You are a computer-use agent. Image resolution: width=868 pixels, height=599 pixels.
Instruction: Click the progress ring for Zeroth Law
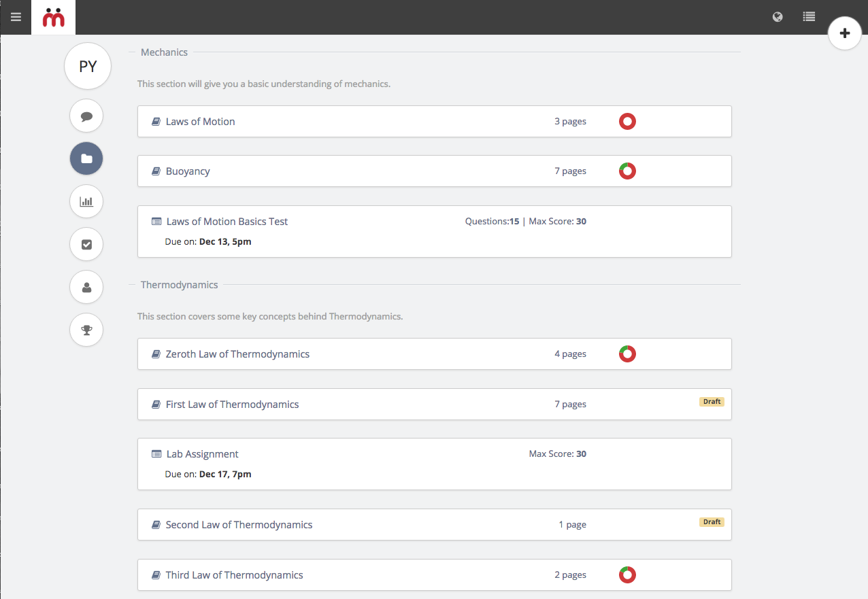(x=627, y=354)
